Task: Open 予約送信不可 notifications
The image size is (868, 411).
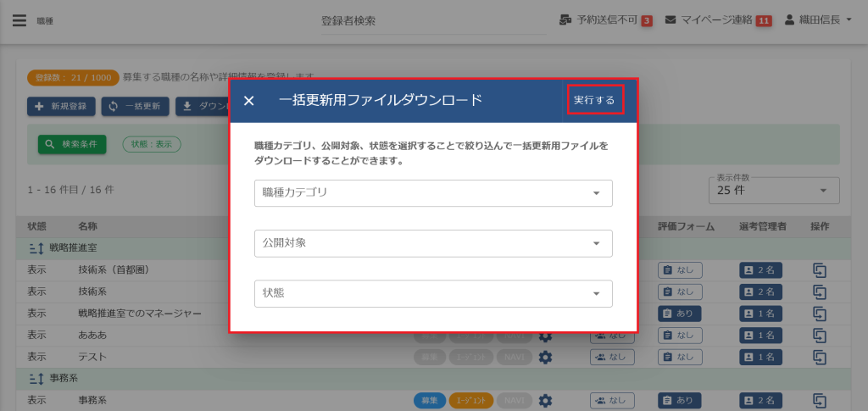Action: tap(605, 20)
